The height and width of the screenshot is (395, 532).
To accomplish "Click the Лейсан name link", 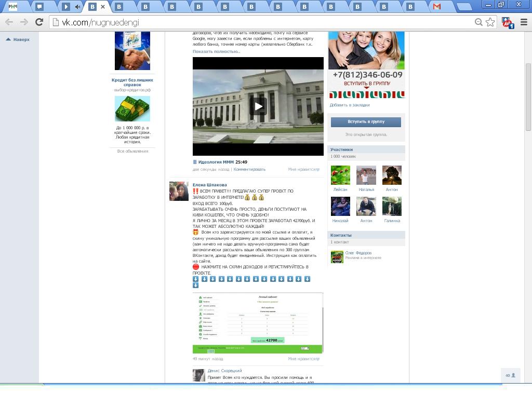I will (340, 189).
